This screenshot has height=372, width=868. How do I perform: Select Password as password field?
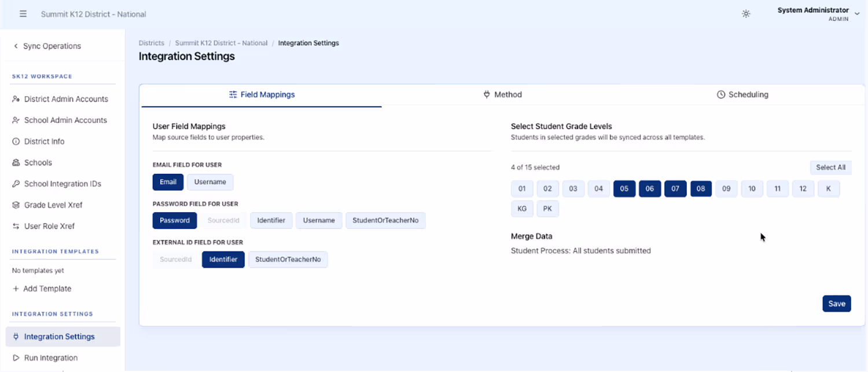tap(175, 221)
